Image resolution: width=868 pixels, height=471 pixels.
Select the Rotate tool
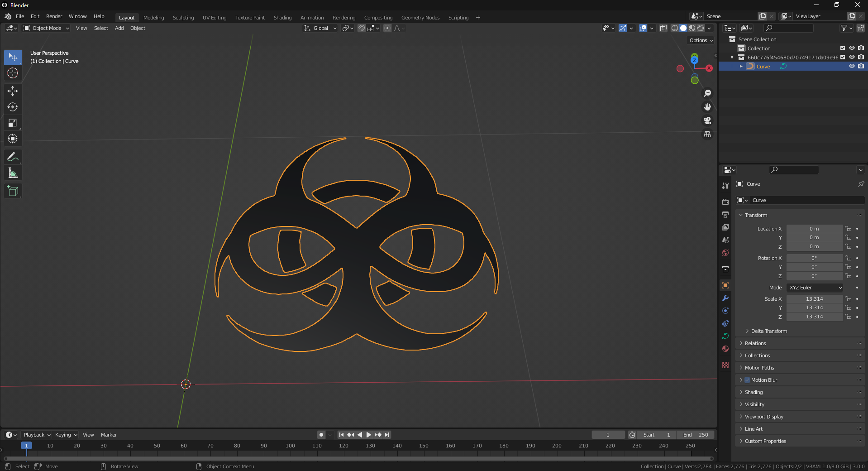click(x=13, y=107)
